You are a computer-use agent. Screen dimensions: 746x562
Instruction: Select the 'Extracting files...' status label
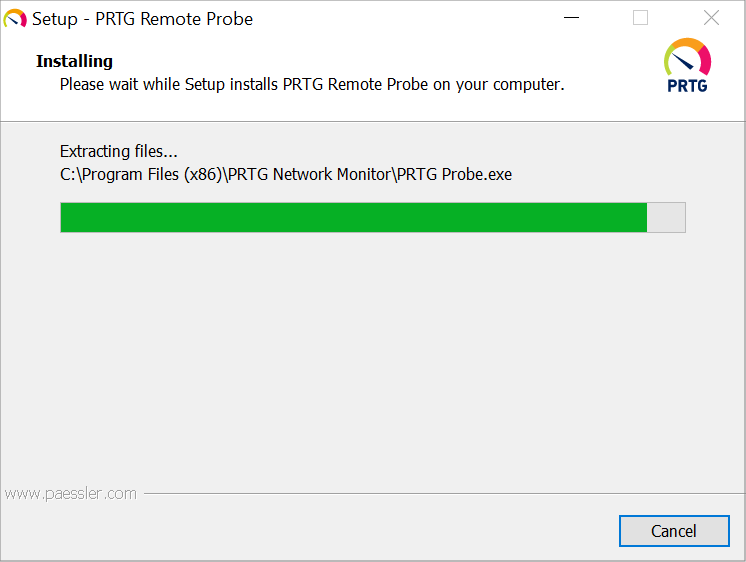point(118,152)
